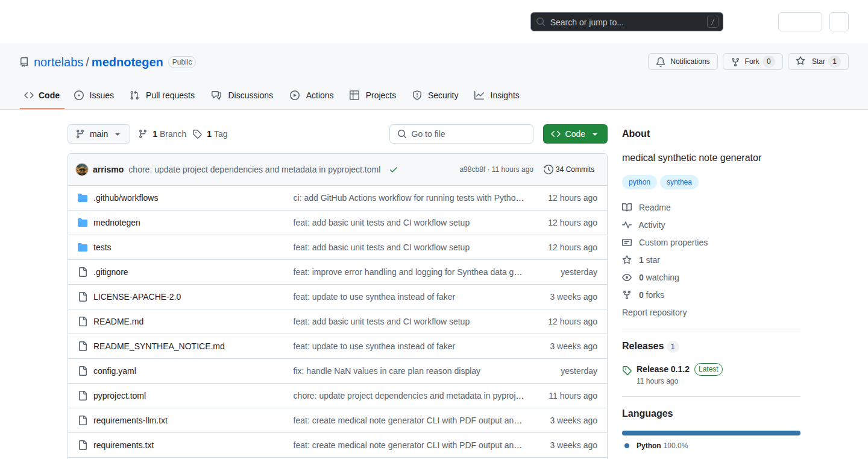Viewport: 868px width, 459px height.
Task: Click the 1 Tag link
Action: point(210,134)
